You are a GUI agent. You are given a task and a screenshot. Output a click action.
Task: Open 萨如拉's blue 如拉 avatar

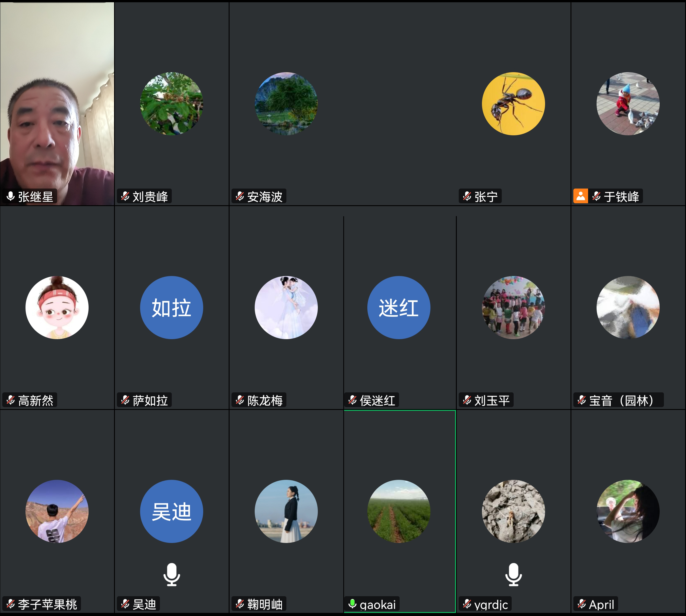[171, 307]
